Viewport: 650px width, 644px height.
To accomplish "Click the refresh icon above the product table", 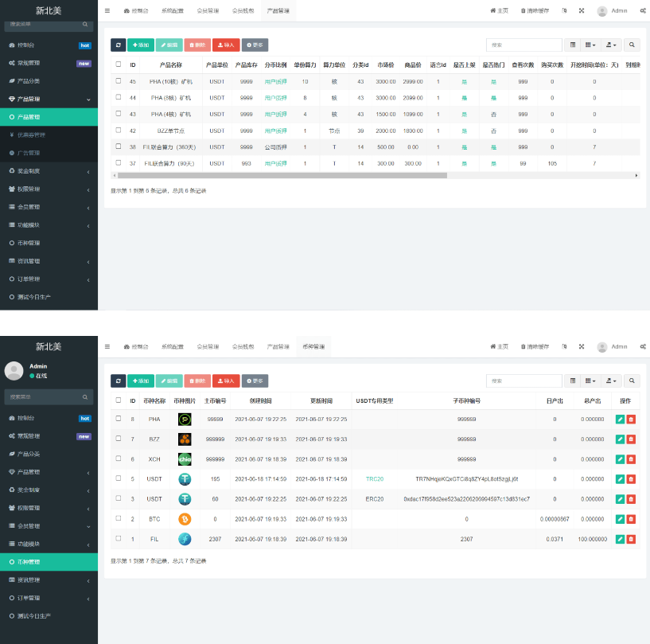I will [x=118, y=46].
